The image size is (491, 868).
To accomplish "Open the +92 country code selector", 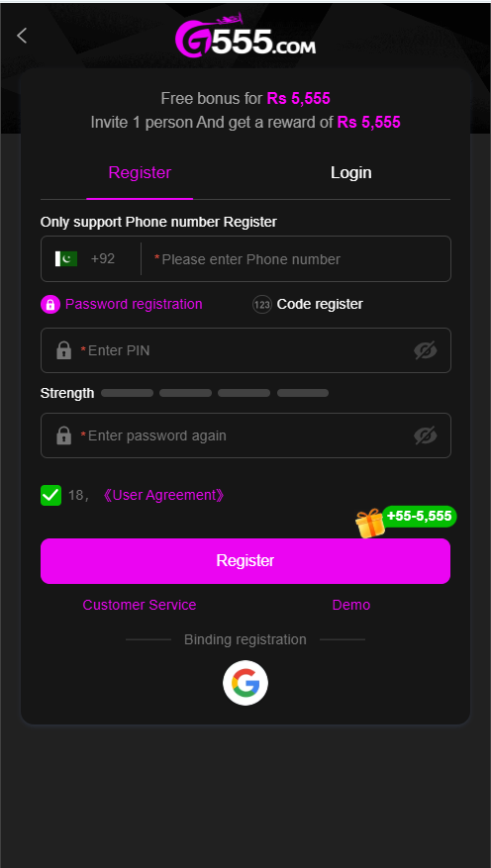I will pos(102,259).
